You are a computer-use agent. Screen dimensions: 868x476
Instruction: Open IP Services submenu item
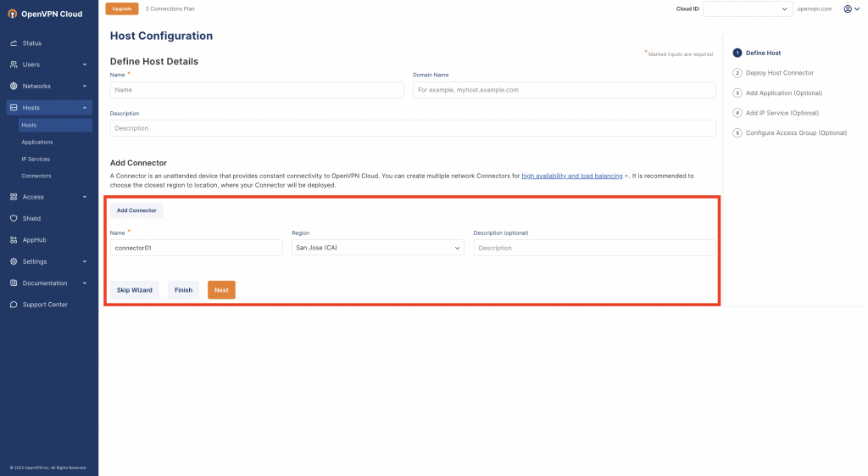(x=36, y=159)
